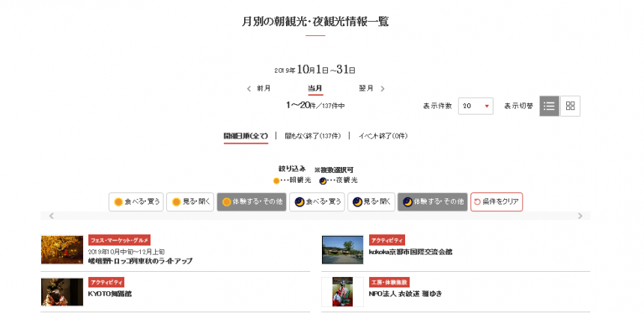Click the left scroll arrow below filters
Image resolution: width=644 pixels, height=313 pixels.
[52, 216]
